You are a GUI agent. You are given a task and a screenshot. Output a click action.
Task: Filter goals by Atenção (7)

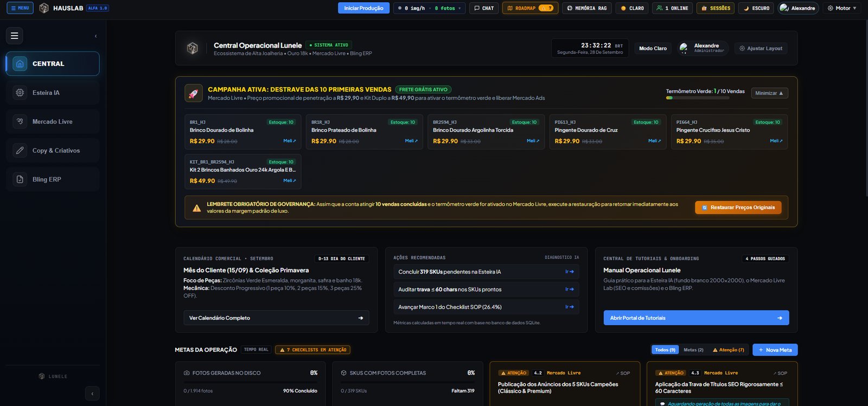tap(729, 350)
